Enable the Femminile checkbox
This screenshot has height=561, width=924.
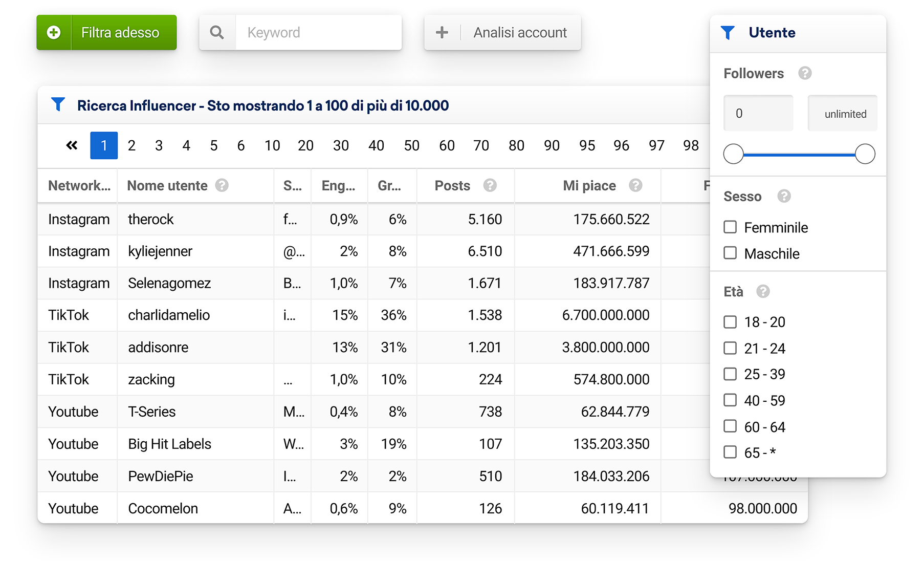coord(730,227)
